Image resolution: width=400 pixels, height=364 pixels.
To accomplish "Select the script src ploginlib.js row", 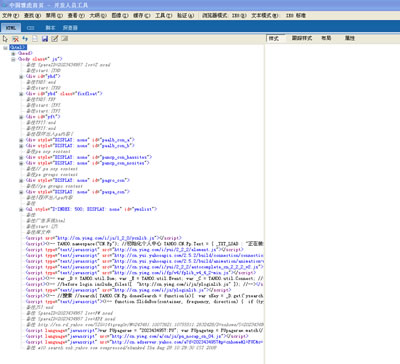I will pos(128,290).
